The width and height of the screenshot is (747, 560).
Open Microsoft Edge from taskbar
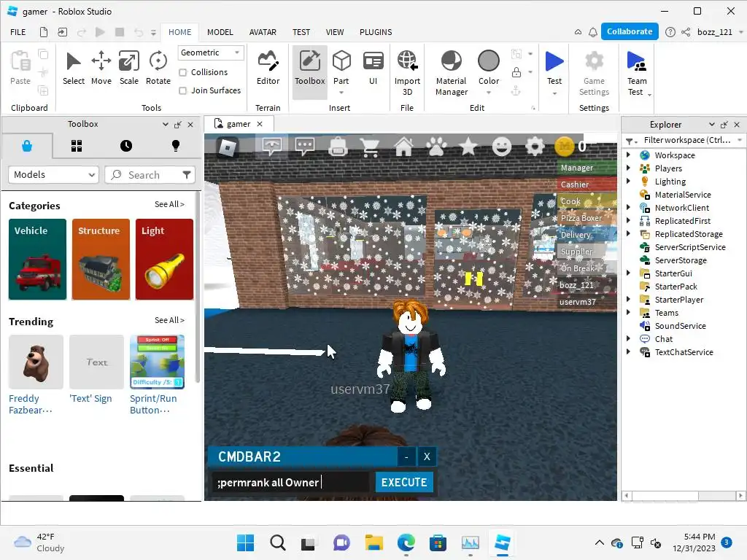(406, 542)
